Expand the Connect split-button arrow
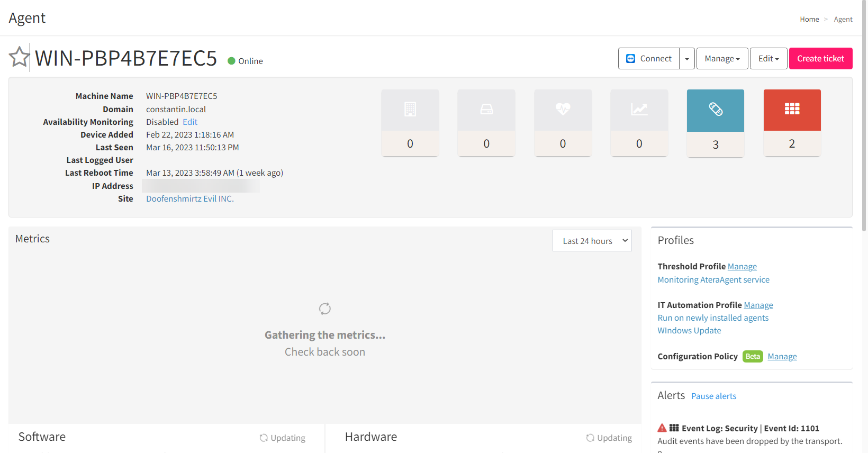Image resolution: width=868 pixels, height=453 pixels. (687, 59)
